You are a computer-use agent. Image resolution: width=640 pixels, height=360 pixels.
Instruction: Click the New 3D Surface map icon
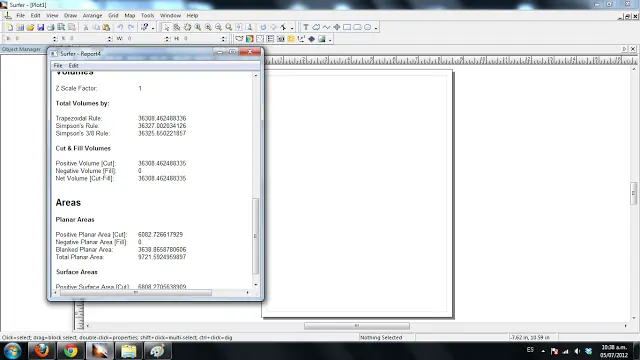(322, 39)
